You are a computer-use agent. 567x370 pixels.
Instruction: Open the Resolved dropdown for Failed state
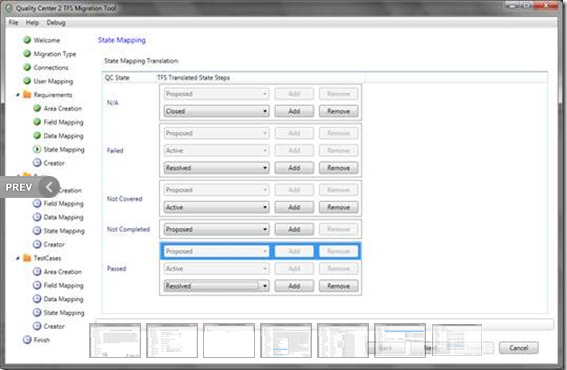tap(216, 168)
